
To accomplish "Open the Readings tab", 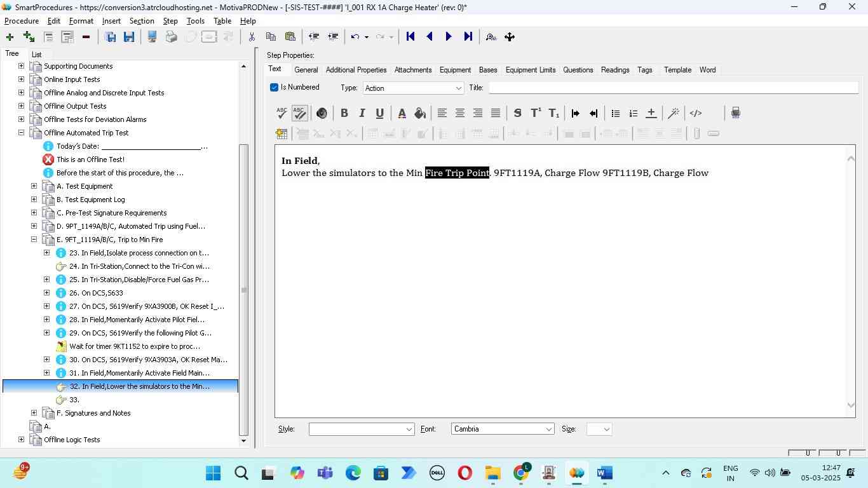I will (615, 70).
